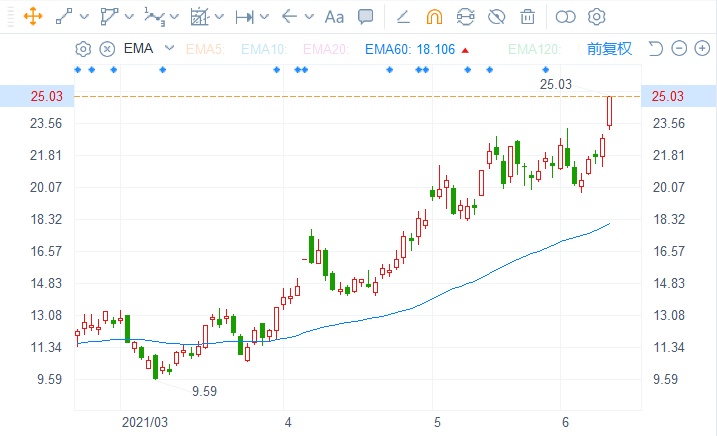The width and height of the screenshot is (717, 436).
Task: Toggle hide-drawings eye icon
Action: (496, 16)
